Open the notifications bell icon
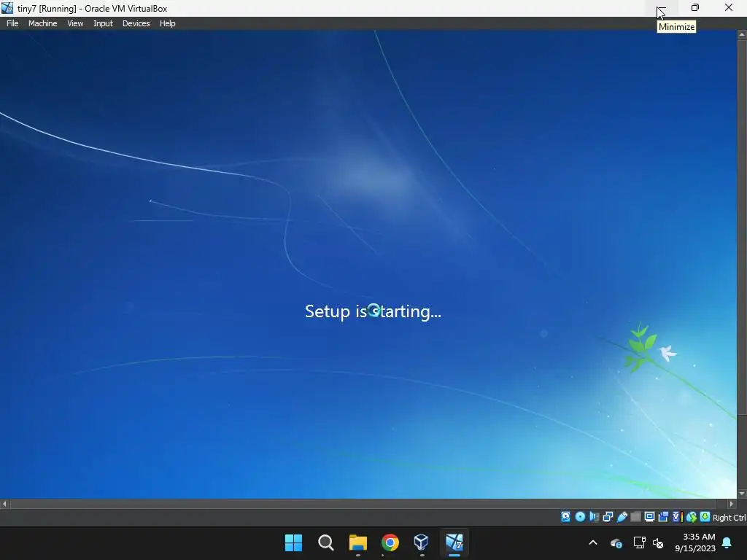 [x=727, y=542]
